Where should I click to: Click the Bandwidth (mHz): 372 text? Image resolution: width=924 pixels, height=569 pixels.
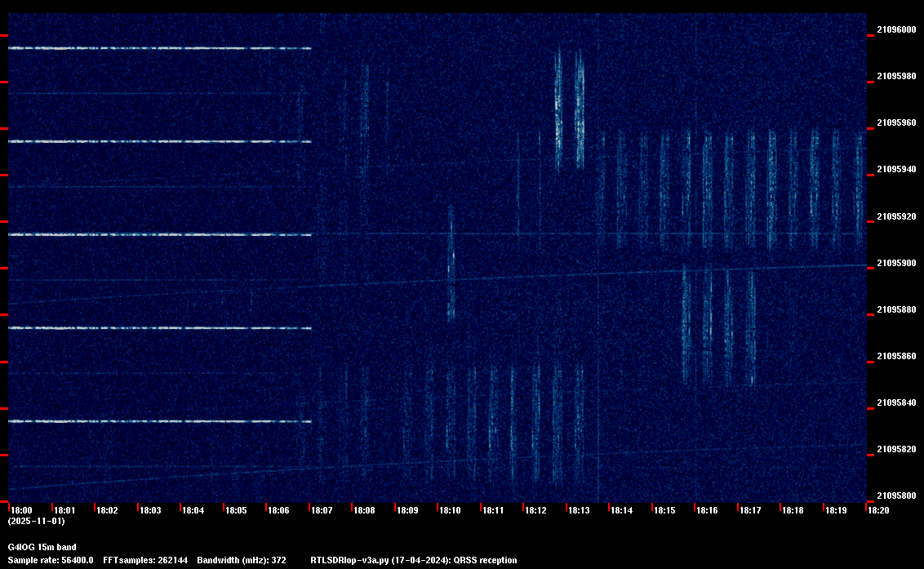pos(242,560)
